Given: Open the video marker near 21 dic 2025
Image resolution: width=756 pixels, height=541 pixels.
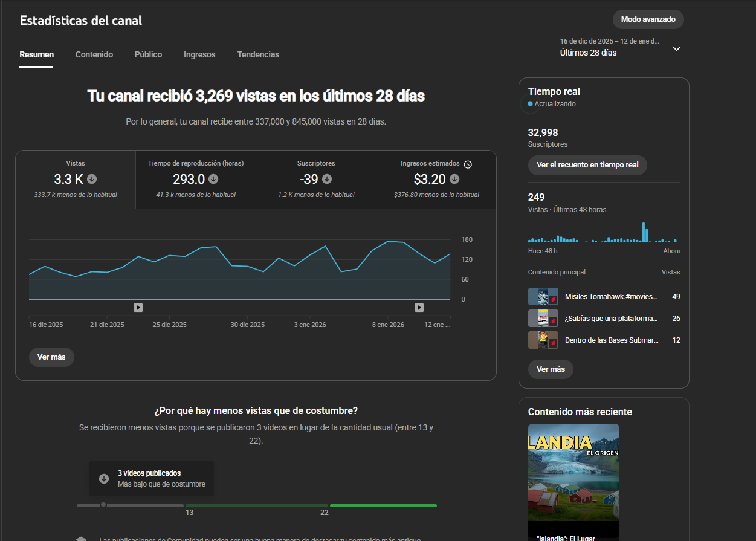Looking at the screenshot, I should (x=138, y=308).
